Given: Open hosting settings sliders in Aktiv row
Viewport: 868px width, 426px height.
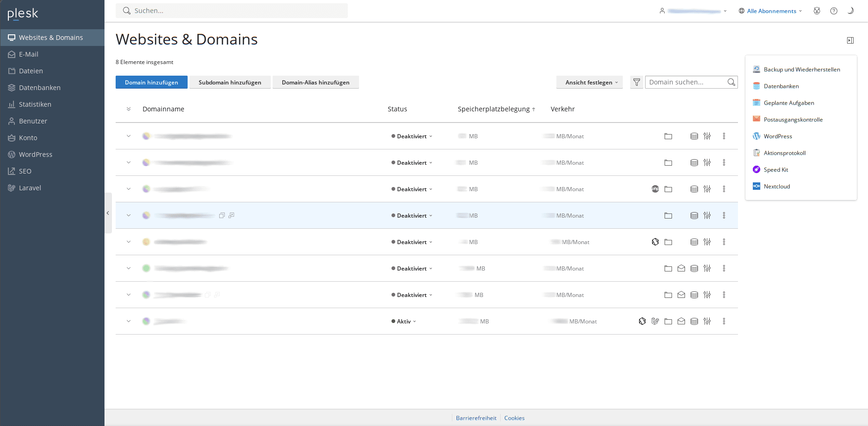Looking at the screenshot, I should point(707,321).
